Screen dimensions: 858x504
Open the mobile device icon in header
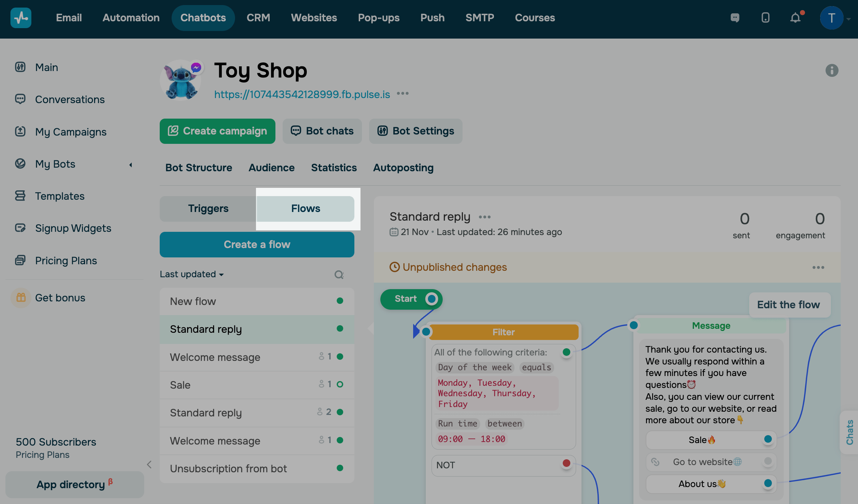(765, 18)
